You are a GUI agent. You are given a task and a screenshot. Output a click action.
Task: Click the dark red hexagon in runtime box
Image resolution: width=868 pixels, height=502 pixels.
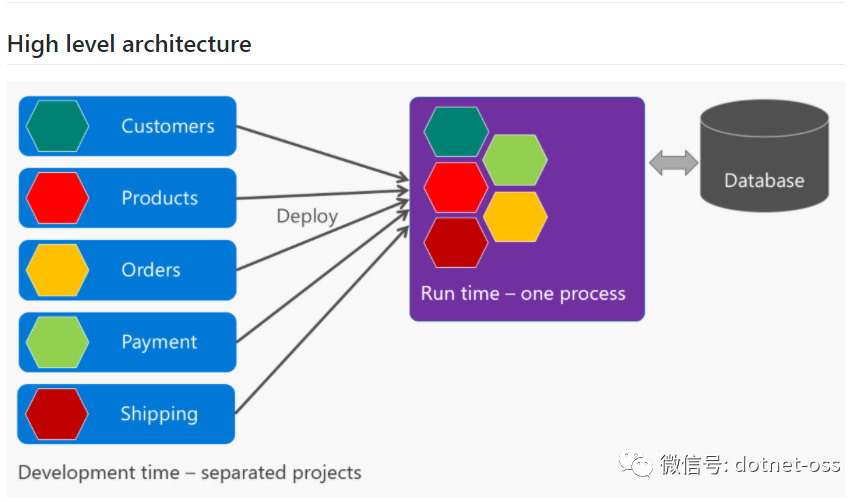click(456, 242)
